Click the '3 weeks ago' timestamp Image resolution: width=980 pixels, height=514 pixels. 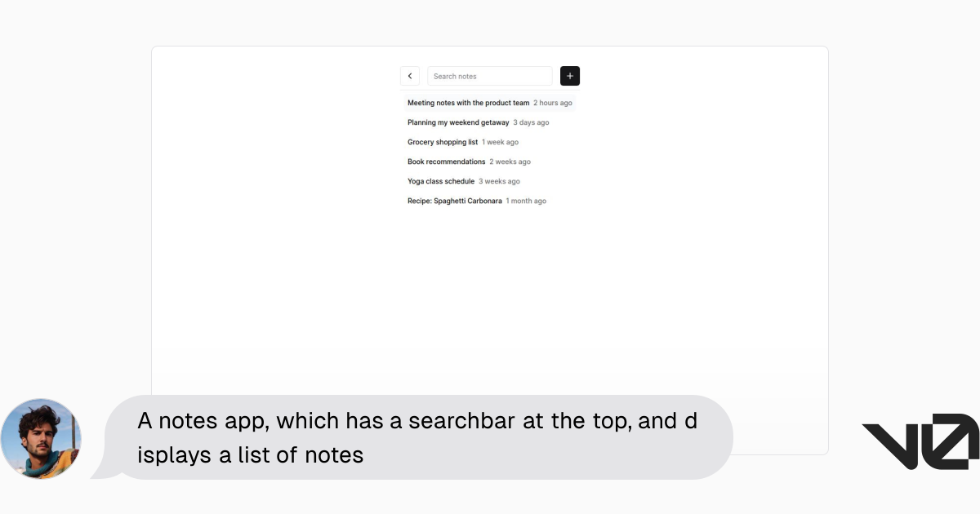click(x=499, y=181)
